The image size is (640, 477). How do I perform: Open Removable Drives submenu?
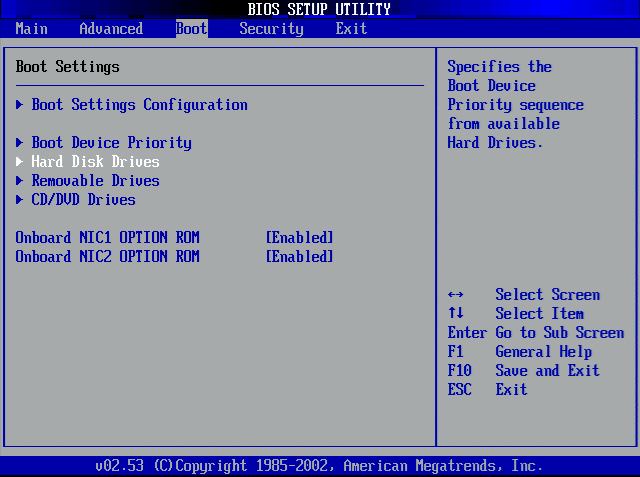[x=96, y=180]
